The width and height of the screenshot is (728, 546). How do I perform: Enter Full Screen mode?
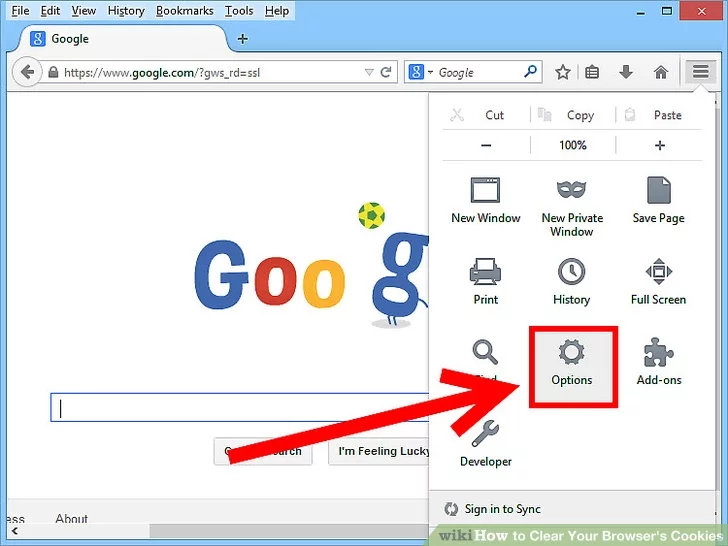coord(658,281)
